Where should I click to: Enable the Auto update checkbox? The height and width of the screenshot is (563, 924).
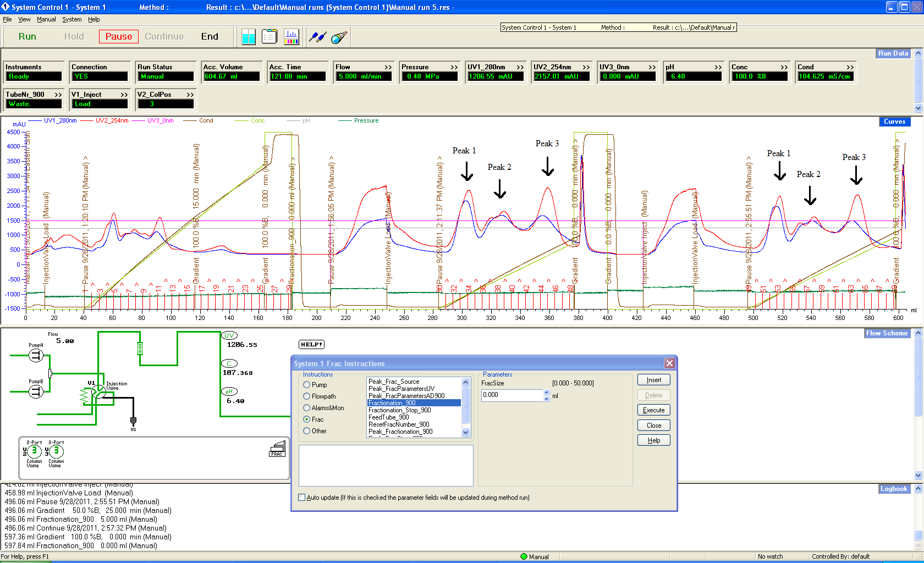coord(301,498)
